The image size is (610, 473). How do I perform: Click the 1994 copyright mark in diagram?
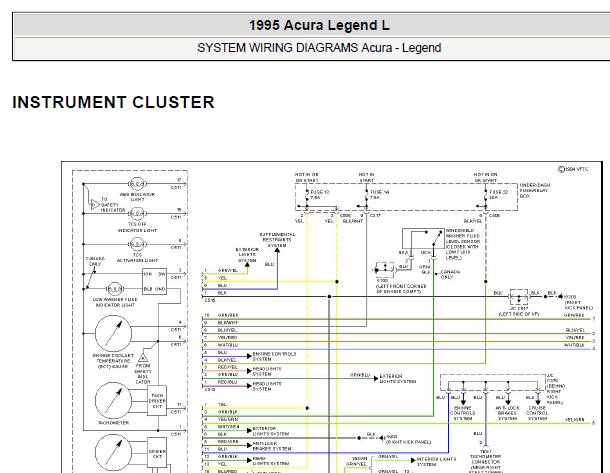point(573,169)
